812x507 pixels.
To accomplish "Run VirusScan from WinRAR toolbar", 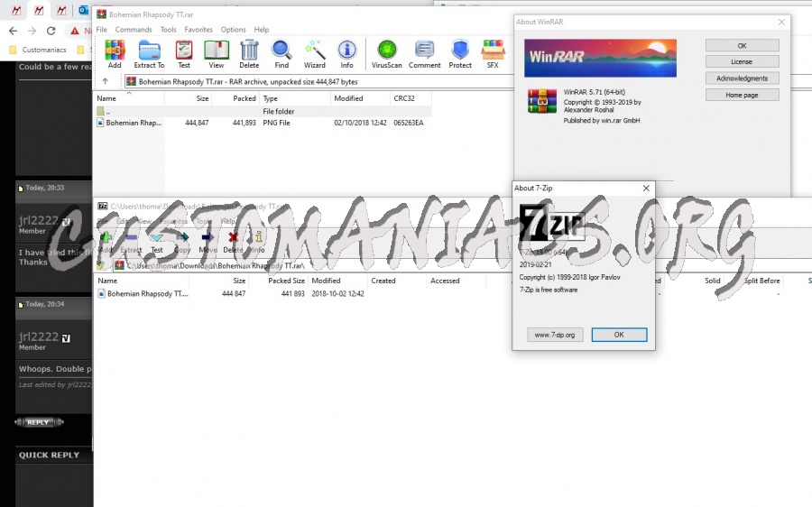I will click(x=386, y=54).
